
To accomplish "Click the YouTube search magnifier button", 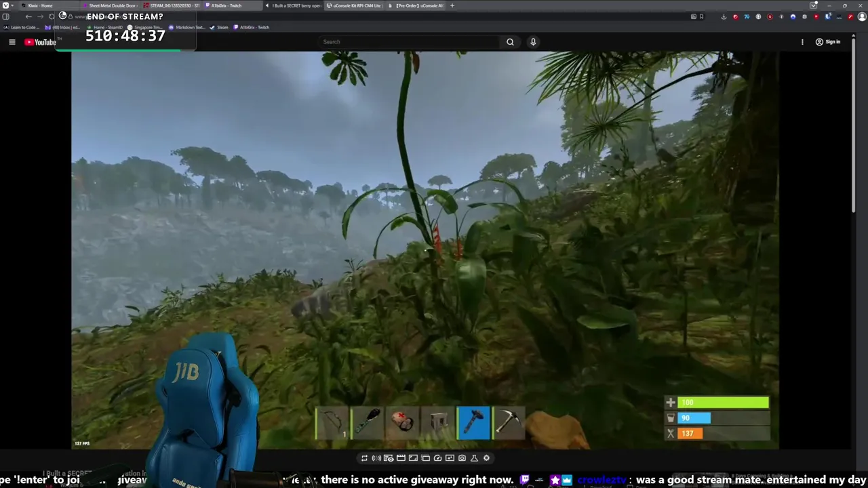I will coord(510,42).
